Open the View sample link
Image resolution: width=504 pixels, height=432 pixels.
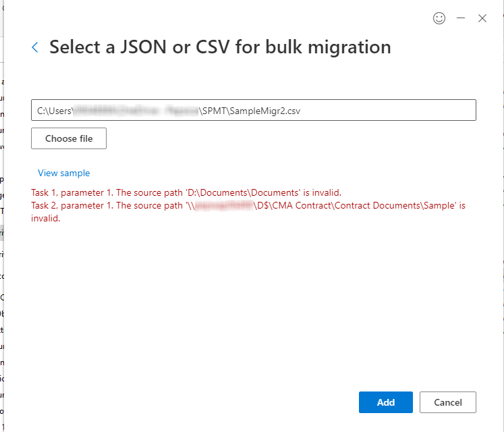pyautogui.click(x=63, y=173)
